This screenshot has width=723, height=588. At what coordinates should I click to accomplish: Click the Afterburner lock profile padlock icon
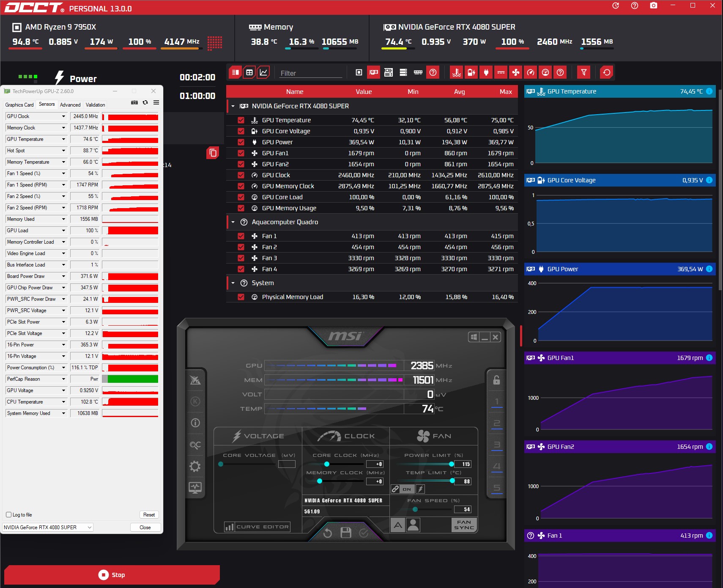(497, 380)
